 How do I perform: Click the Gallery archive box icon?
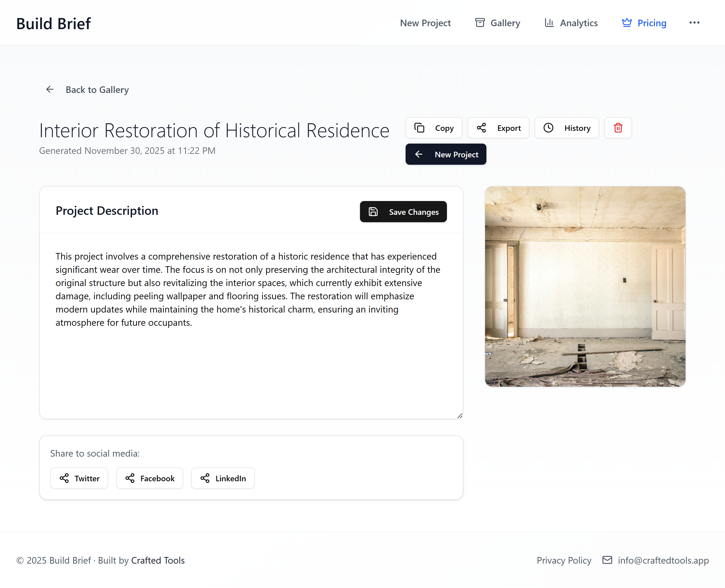point(480,23)
